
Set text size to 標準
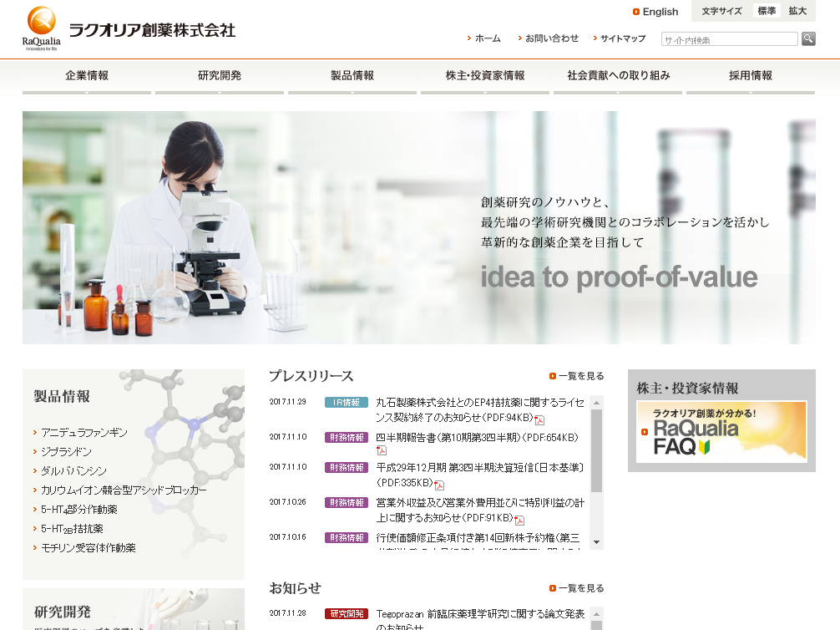[x=767, y=11]
